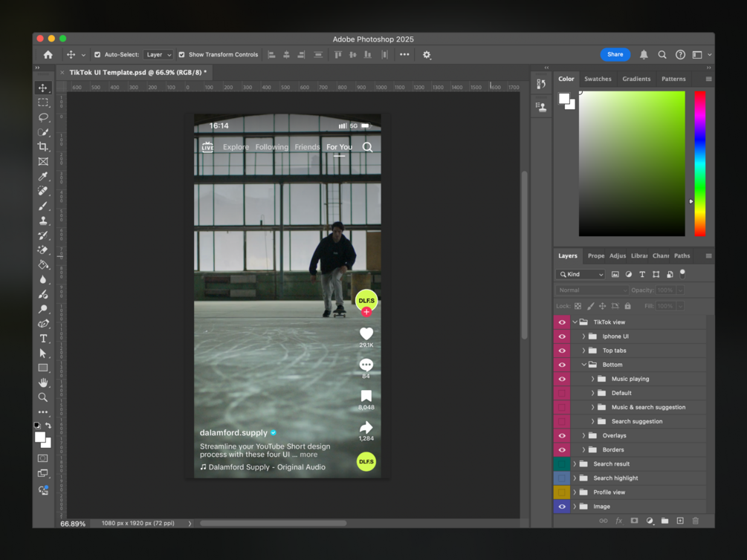Open the Color panel menu button
The image size is (747, 560).
[708, 79]
